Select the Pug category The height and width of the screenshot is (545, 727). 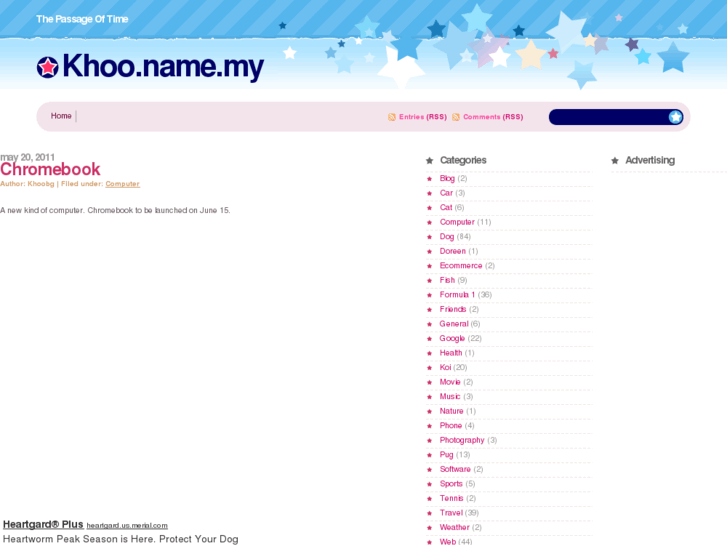[x=446, y=455]
